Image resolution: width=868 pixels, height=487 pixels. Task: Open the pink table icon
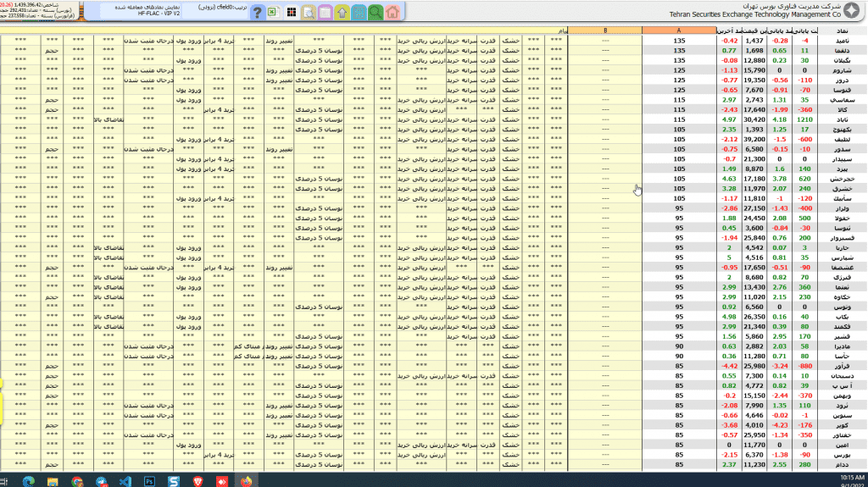click(325, 12)
